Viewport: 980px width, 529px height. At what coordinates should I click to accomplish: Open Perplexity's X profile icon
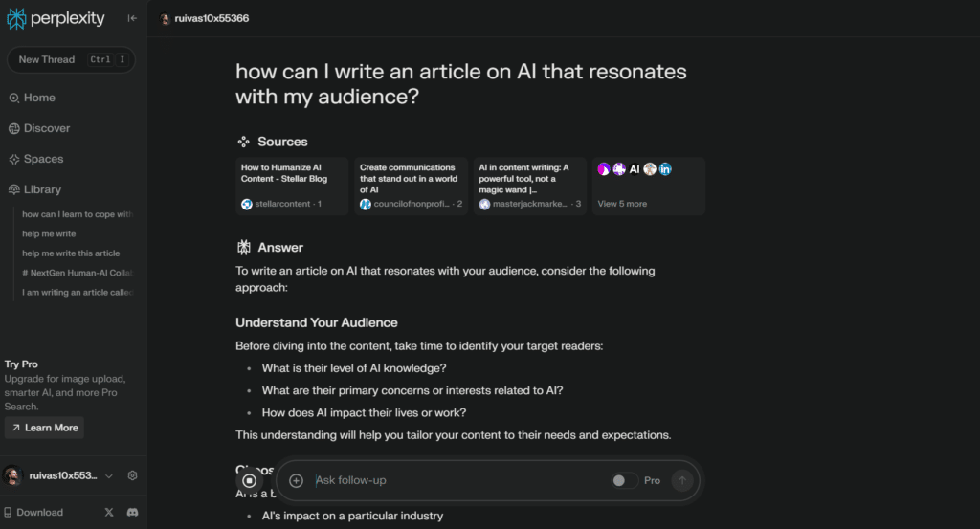(109, 512)
